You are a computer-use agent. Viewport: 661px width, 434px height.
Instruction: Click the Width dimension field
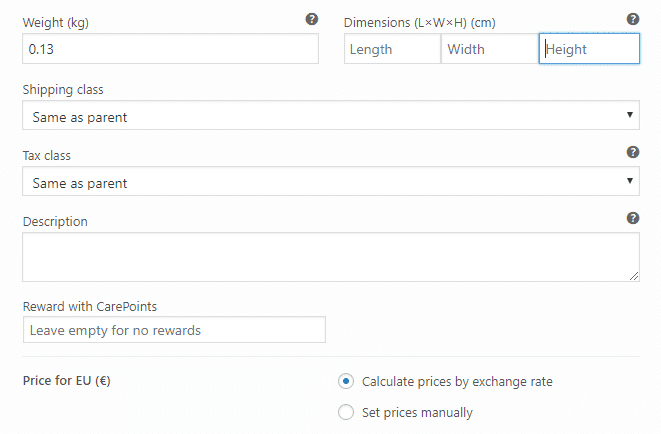click(x=490, y=49)
